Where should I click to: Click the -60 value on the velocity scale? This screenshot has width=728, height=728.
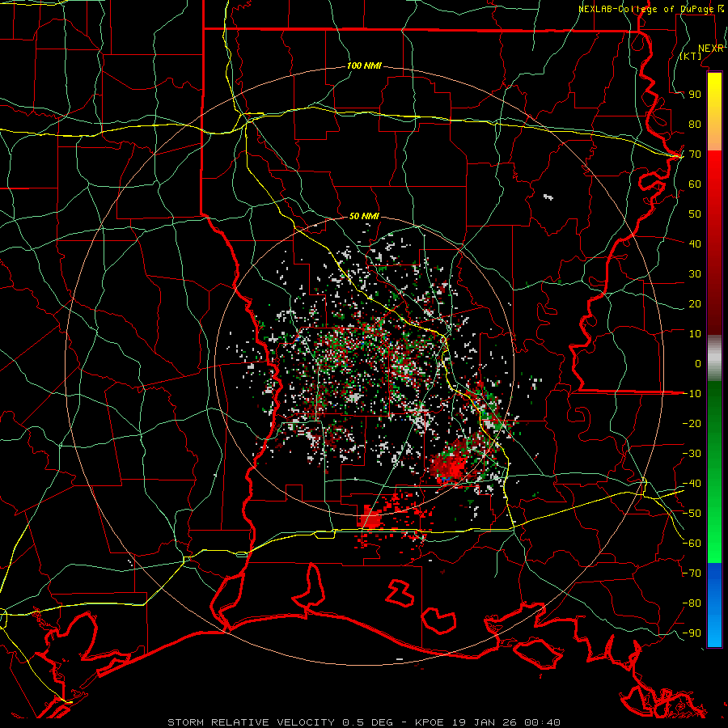point(692,544)
